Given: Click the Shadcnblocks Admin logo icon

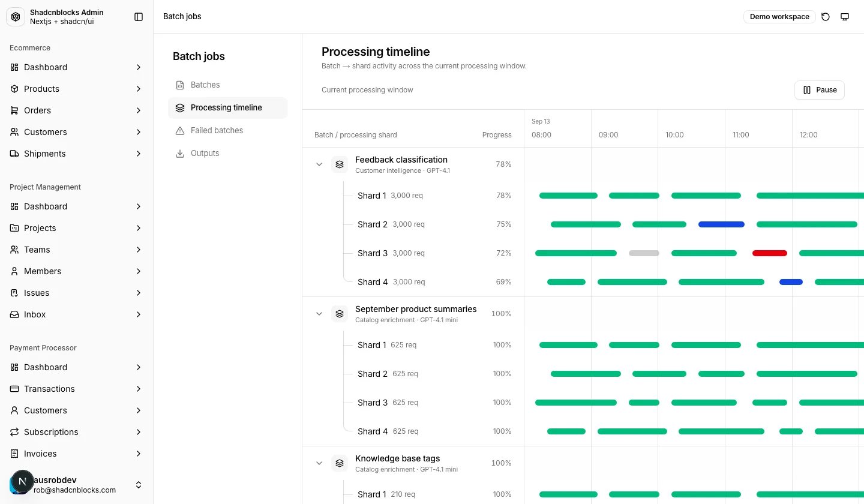Looking at the screenshot, I should (x=16, y=17).
